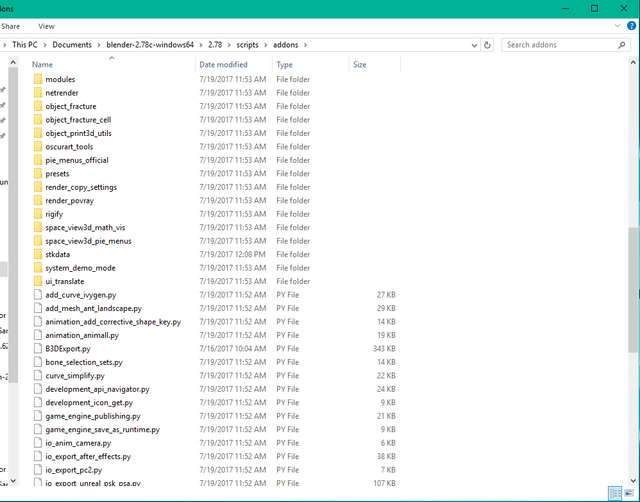The image size is (640, 502).
Task: Select the development_icon_get.py file icon
Action: point(38,402)
